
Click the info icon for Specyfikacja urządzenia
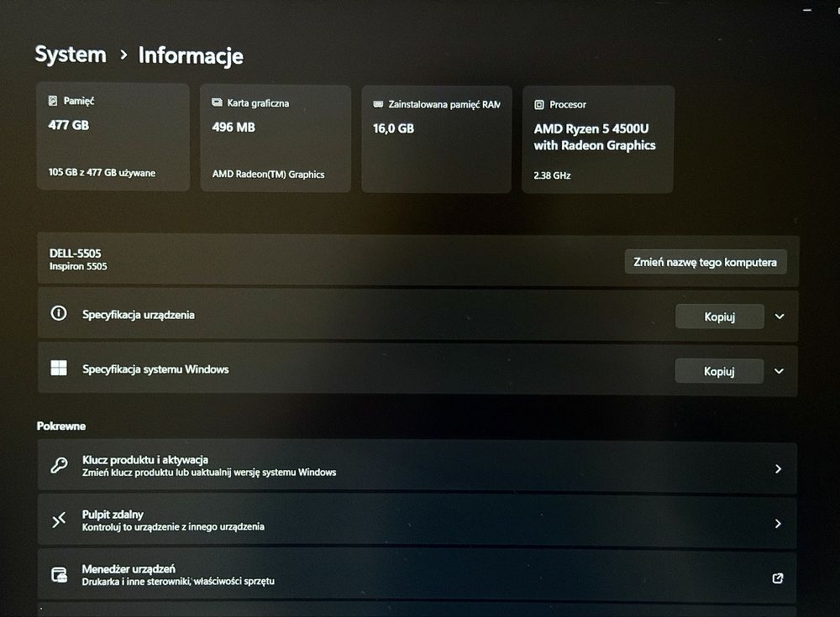[59, 313]
